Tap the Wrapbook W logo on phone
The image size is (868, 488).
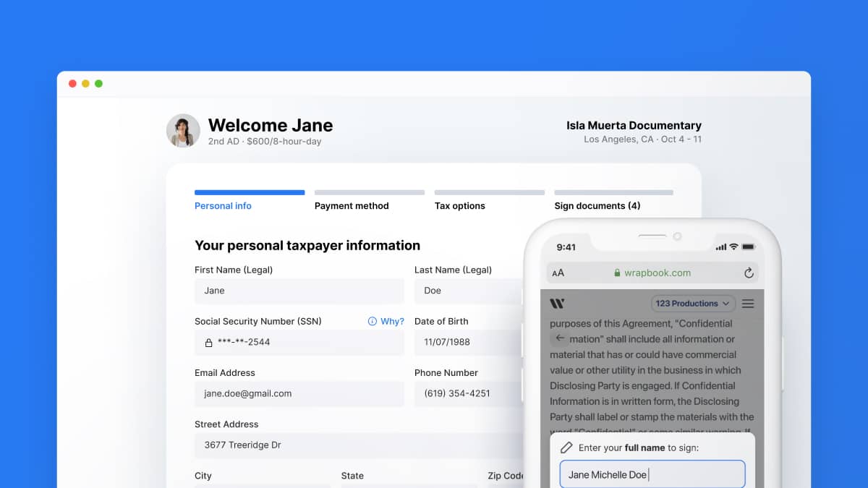click(557, 304)
